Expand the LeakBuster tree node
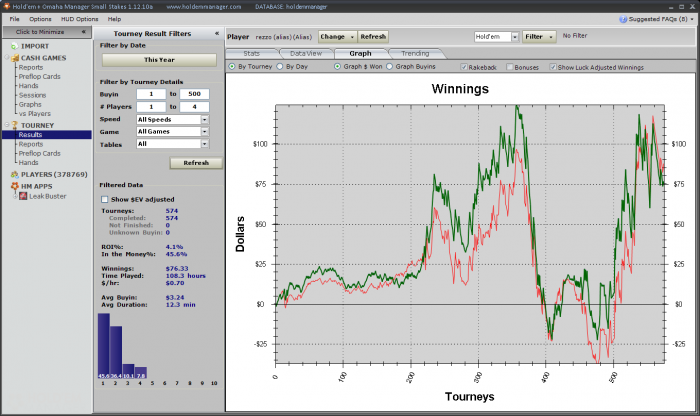The image size is (700, 416). click(15, 196)
